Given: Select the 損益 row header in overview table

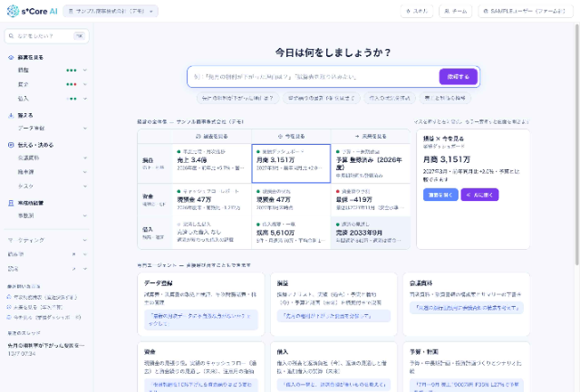Looking at the screenshot, I should click(155, 163).
